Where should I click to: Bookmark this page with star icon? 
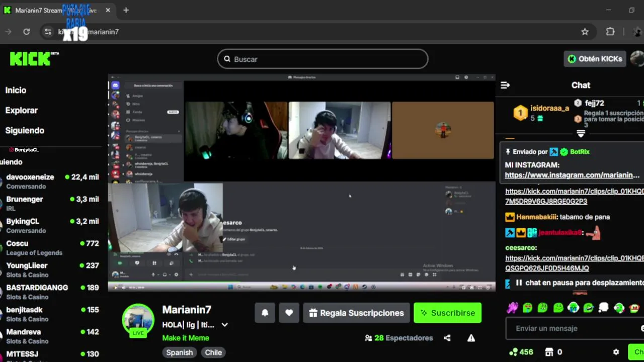coord(585,32)
